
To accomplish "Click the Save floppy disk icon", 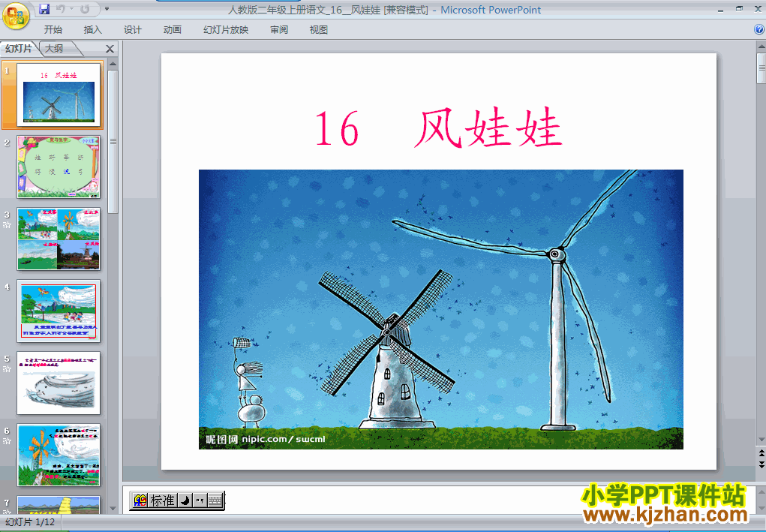I will [44, 9].
